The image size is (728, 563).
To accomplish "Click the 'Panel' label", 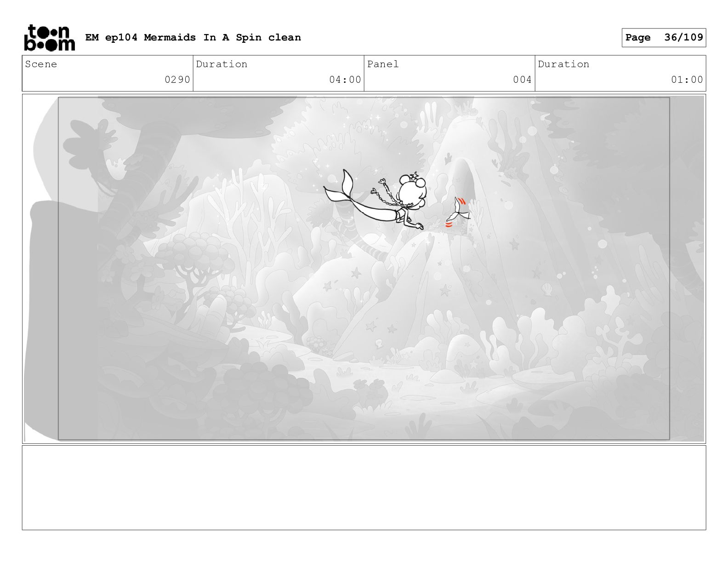I will coord(383,64).
